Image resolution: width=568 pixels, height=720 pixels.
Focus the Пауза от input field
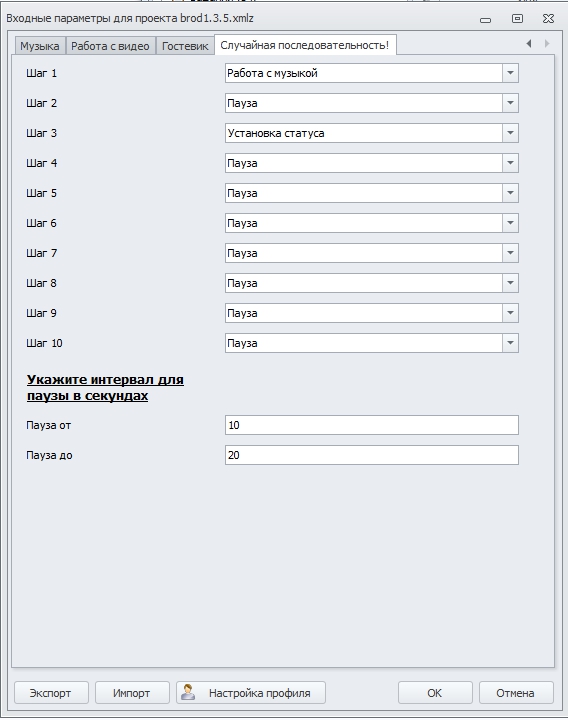[x=371, y=425]
